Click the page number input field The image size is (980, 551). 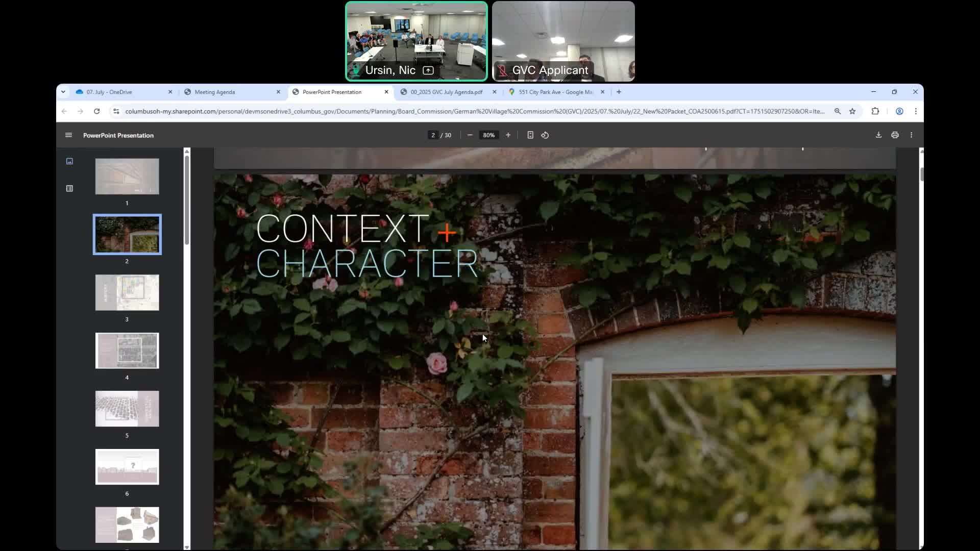pyautogui.click(x=433, y=135)
